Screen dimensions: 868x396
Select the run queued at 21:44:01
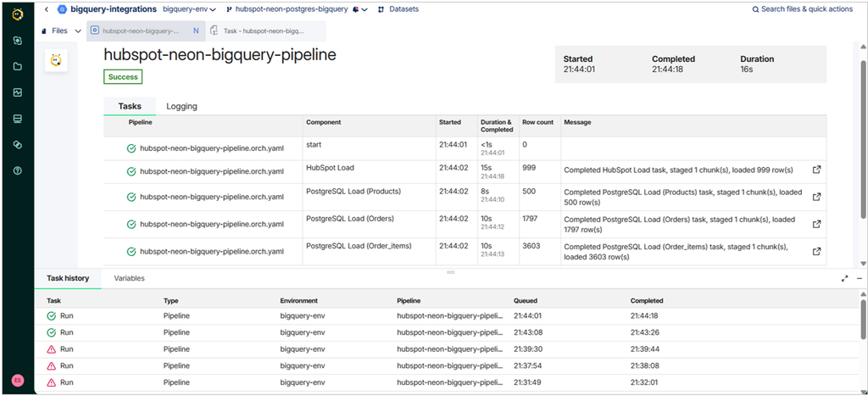pyautogui.click(x=448, y=315)
